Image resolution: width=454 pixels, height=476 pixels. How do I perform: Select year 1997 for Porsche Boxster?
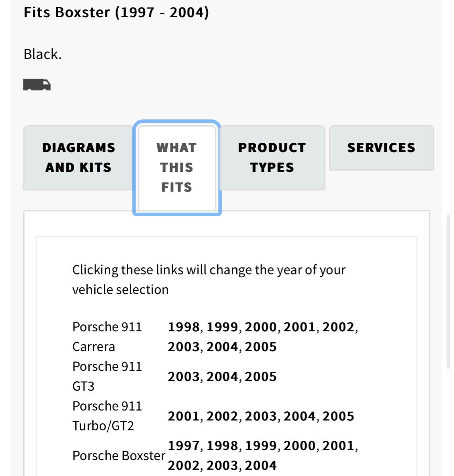pyautogui.click(x=184, y=446)
